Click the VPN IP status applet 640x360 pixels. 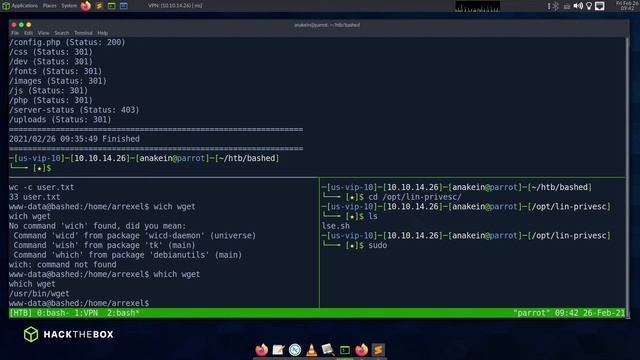[x=175, y=6]
